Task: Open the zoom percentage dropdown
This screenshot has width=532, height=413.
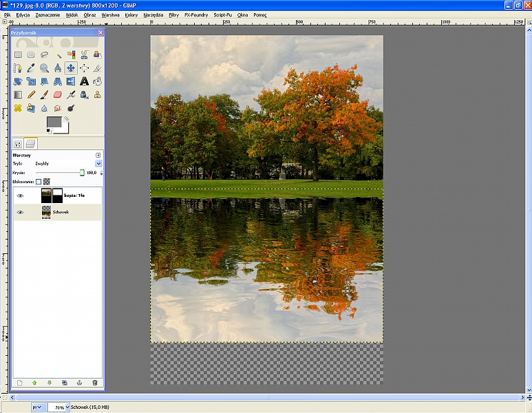Action: (66, 407)
